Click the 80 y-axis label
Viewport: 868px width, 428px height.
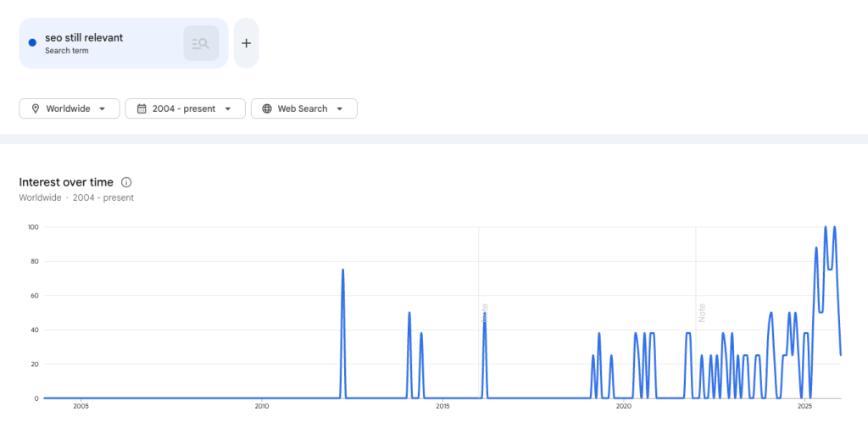[36, 261]
